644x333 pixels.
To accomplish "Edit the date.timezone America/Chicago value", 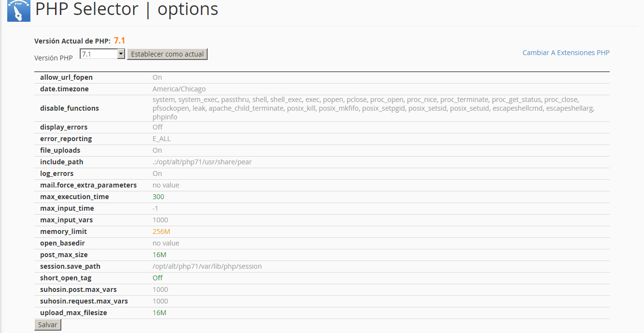I will point(179,89).
